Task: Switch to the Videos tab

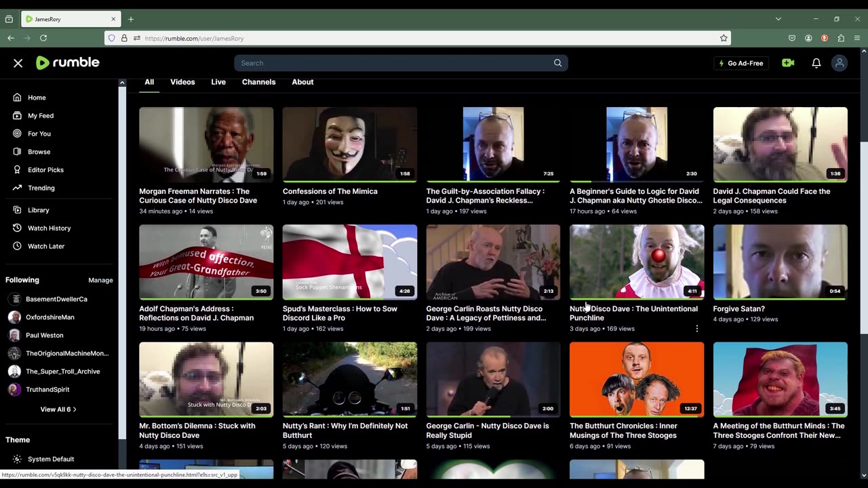Action: [x=182, y=82]
